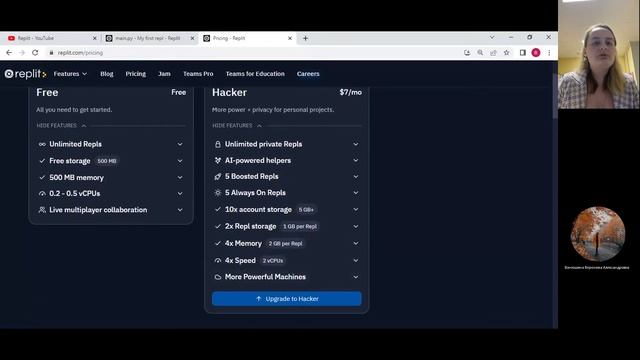Click the presenter webcam video thumbnail

pyautogui.click(x=599, y=54)
